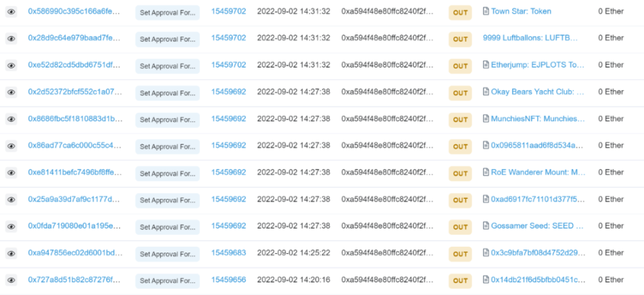
Task: Open transaction hash 0x86ad77ca6c000c55c4
Action: 75,145
